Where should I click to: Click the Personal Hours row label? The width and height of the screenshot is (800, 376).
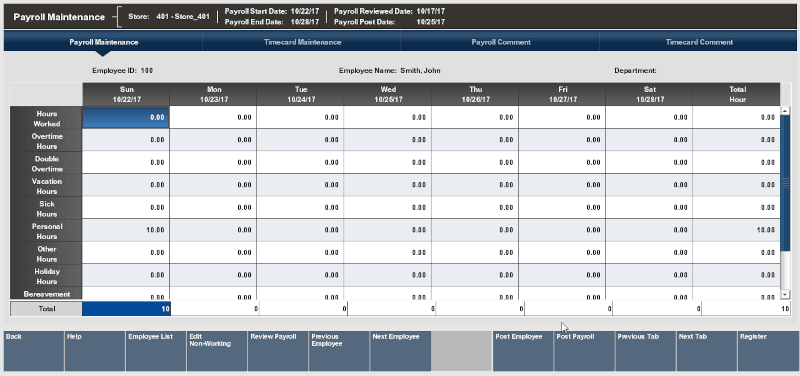click(x=46, y=231)
